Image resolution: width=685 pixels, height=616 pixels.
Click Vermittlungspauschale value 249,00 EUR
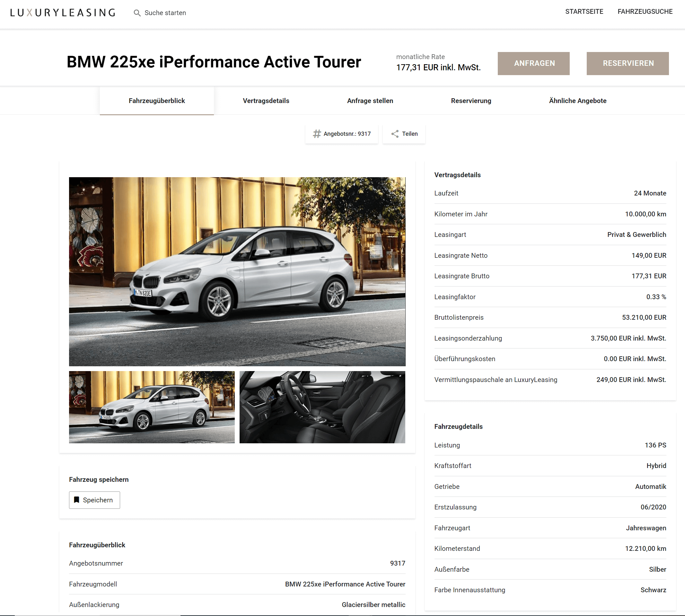pos(631,380)
